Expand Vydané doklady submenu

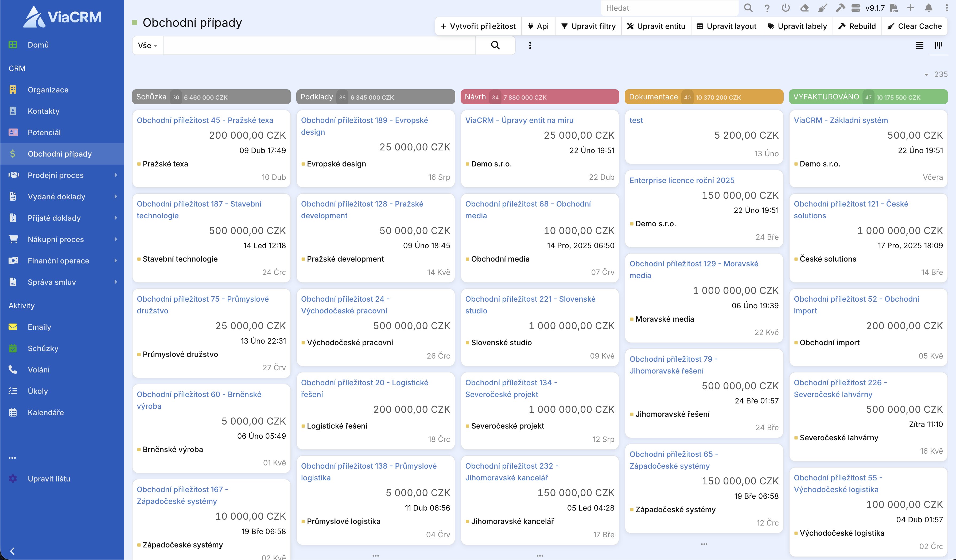pos(116,197)
